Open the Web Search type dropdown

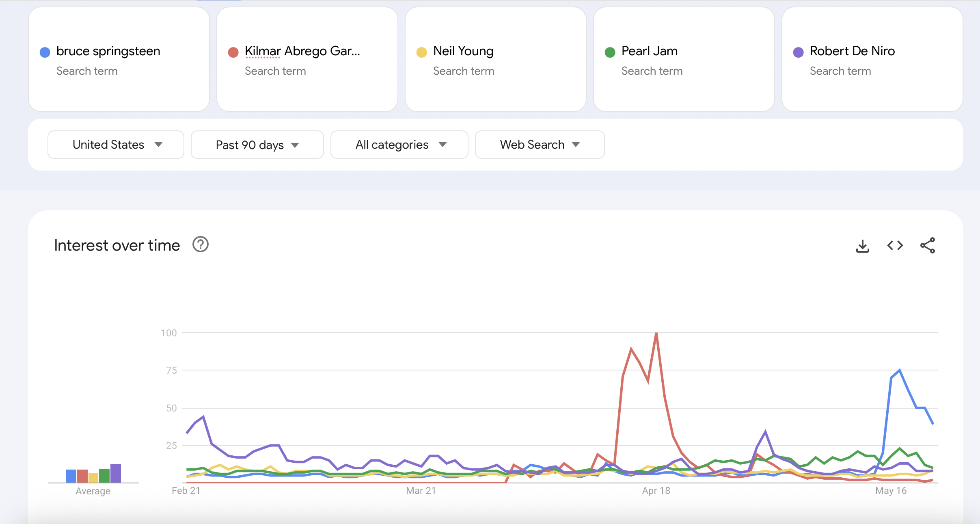tap(539, 145)
